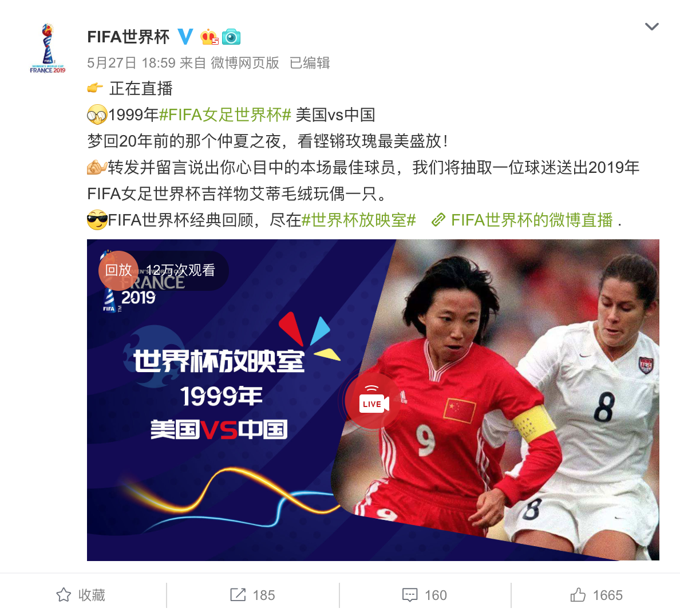The image size is (680, 616).
Task: Open the FIFA世界杯的微博直播 link
Action: point(532,220)
